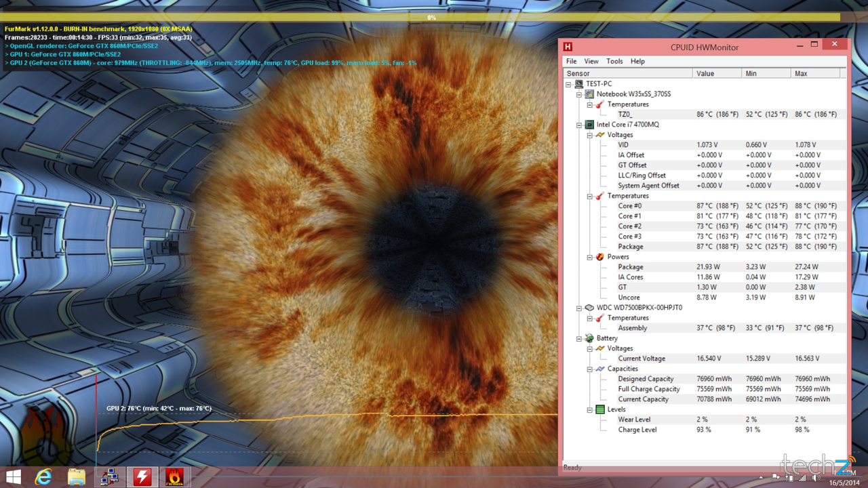Click the Notebook W35xSS motherboard icon

(x=589, y=94)
